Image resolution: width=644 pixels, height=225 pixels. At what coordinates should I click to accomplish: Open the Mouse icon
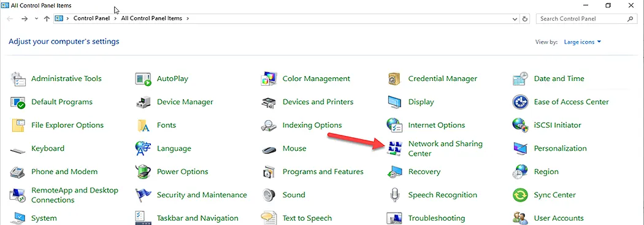[269, 150]
